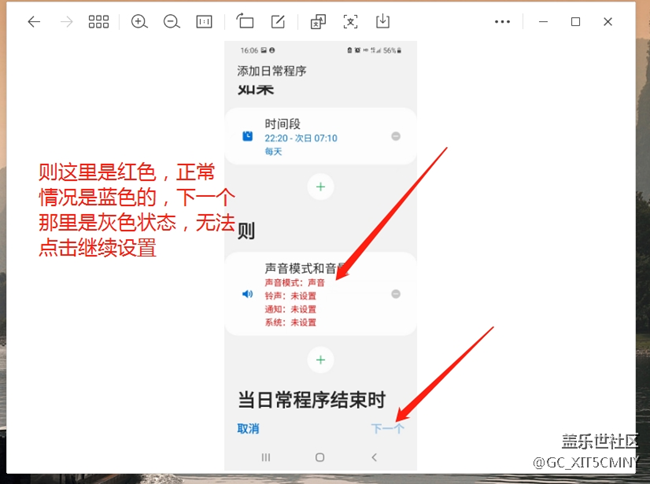Tap the phone recent apps navigation button
650x484 pixels.
(266, 457)
